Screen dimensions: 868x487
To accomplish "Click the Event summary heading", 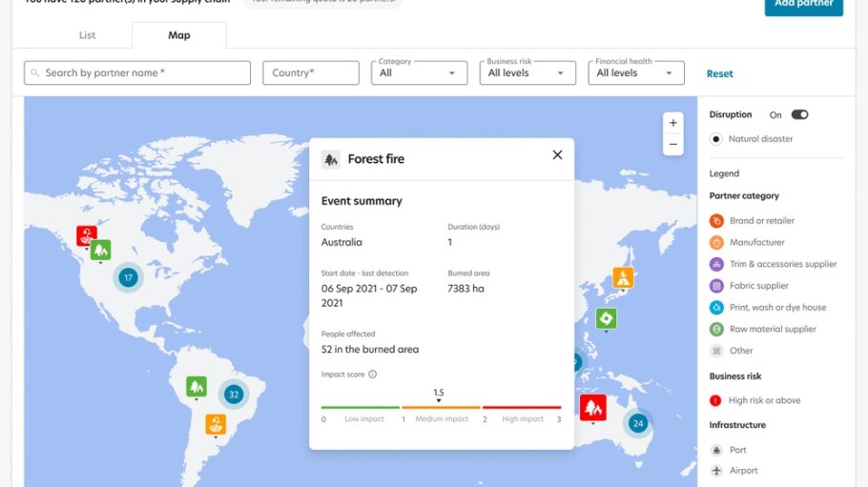I will tap(362, 201).
